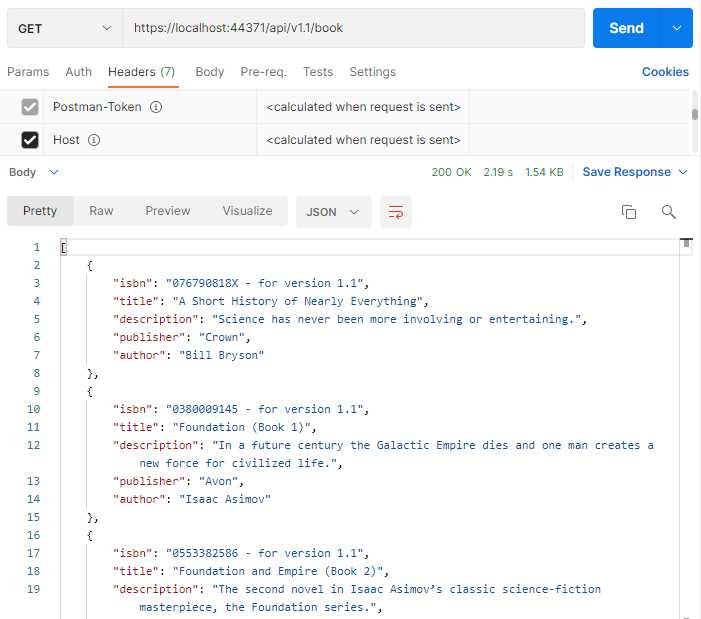
Task: Click the scroll-to-top icon in response
Action: [686, 244]
